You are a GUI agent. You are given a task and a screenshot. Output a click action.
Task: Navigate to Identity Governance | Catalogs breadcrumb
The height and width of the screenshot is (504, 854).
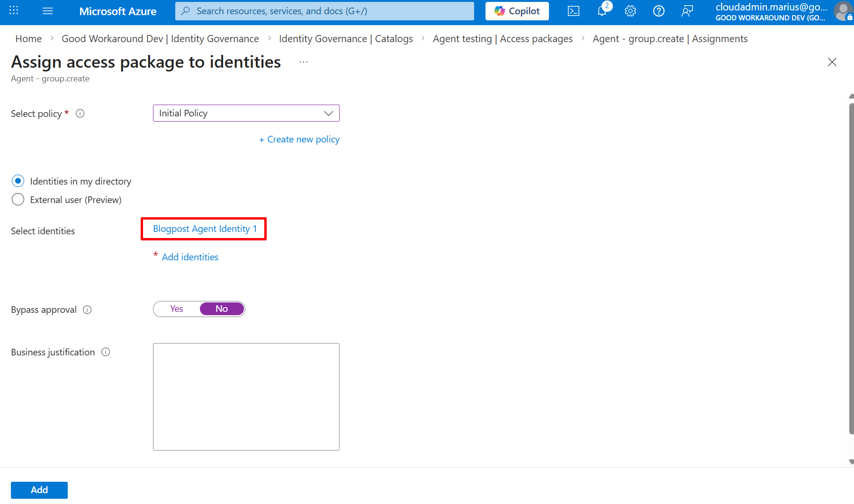(346, 39)
